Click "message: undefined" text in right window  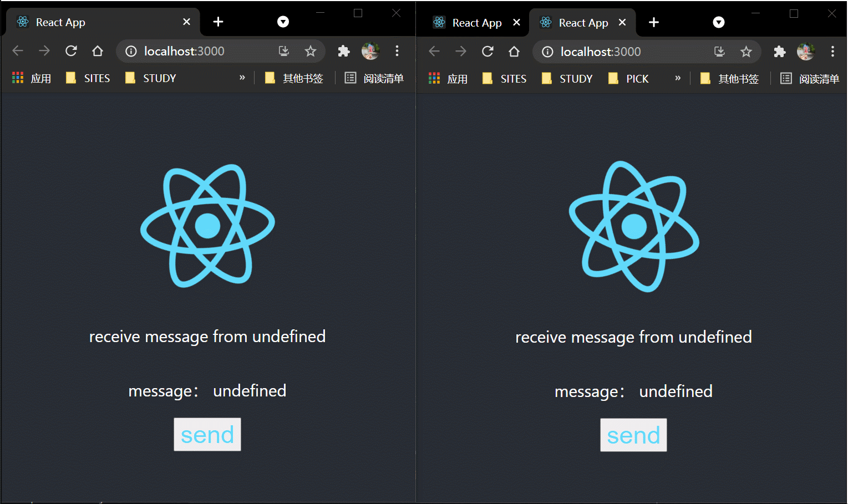click(x=633, y=391)
